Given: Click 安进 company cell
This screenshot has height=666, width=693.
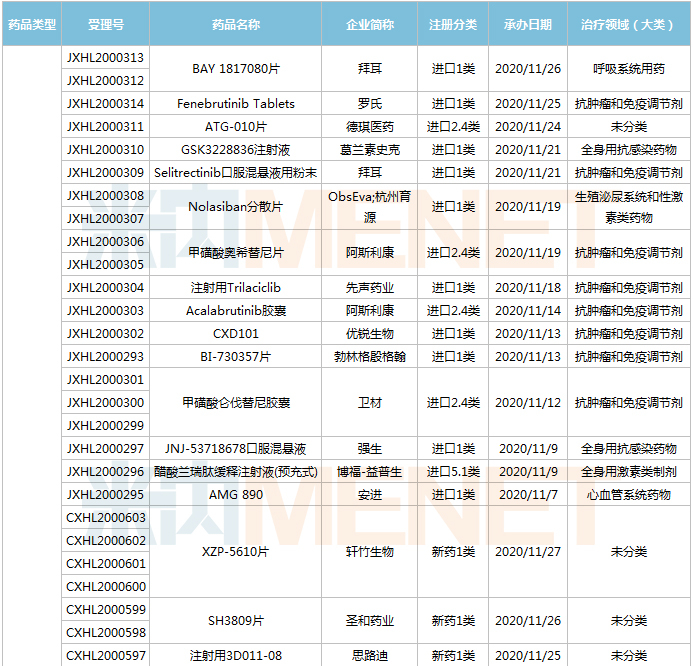Looking at the screenshot, I should [x=369, y=494].
